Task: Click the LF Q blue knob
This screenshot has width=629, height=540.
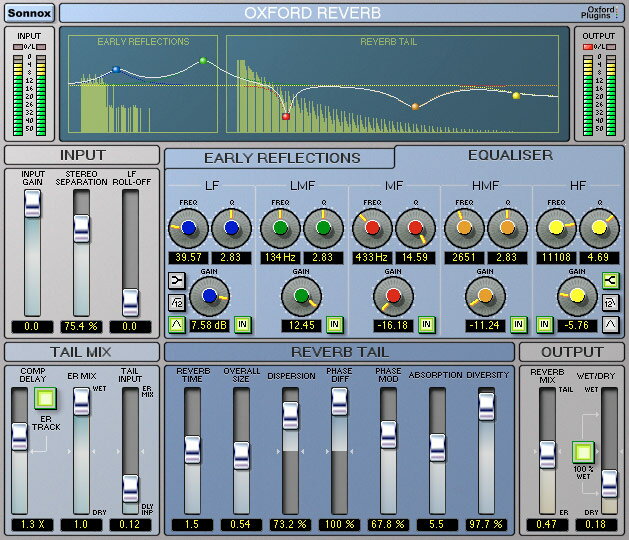Action: point(231,228)
